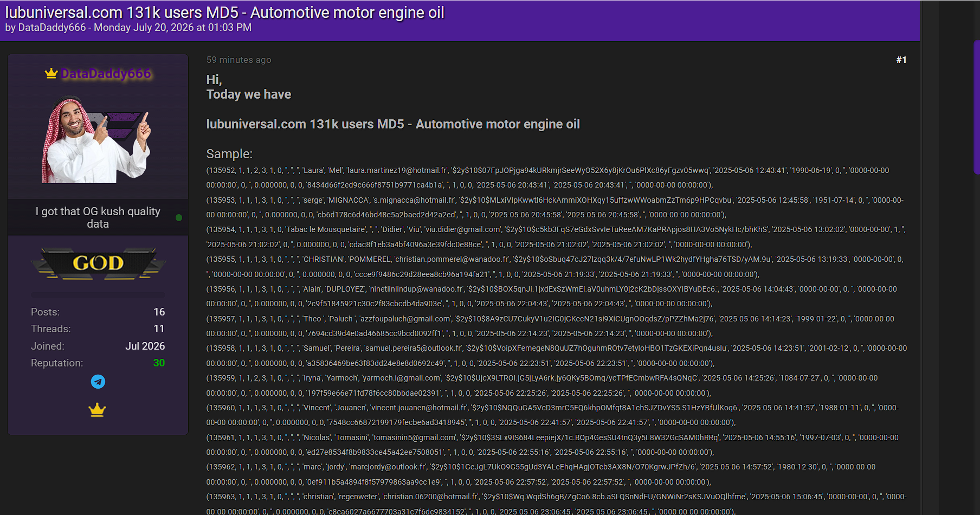The height and width of the screenshot is (515, 980).
Task: Click the gold crown badge below Telegram
Action: pos(97,410)
